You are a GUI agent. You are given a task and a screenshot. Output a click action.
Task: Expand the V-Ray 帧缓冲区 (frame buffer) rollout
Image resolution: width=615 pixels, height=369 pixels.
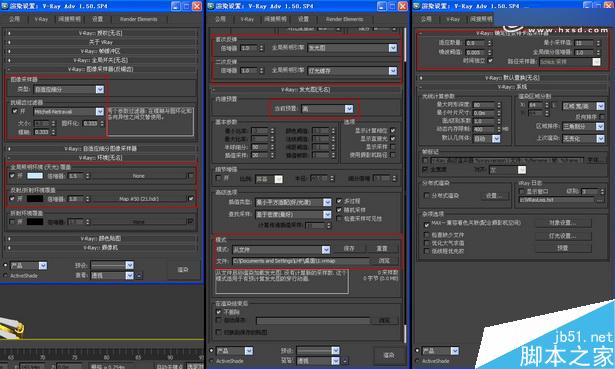pyautogui.click(x=101, y=51)
